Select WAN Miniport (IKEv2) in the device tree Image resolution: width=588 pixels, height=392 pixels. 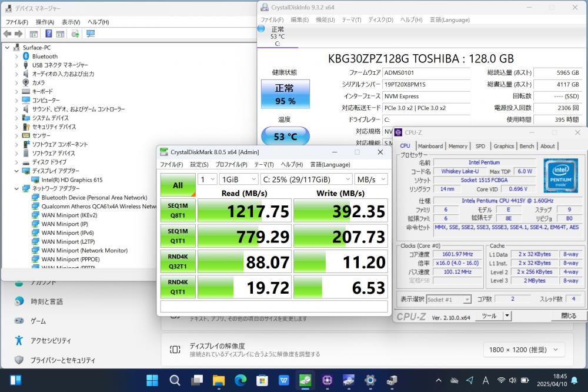pyautogui.click(x=69, y=215)
